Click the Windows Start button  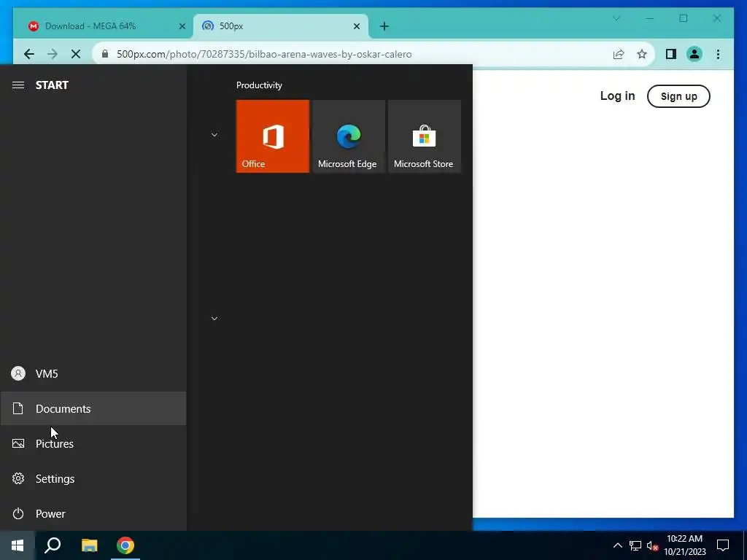[x=18, y=545]
